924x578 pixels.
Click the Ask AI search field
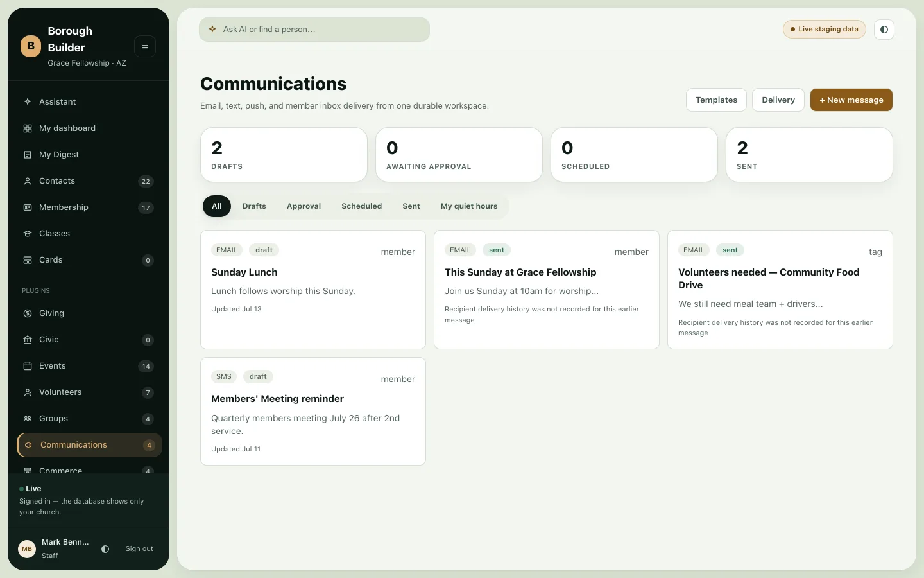[314, 30]
